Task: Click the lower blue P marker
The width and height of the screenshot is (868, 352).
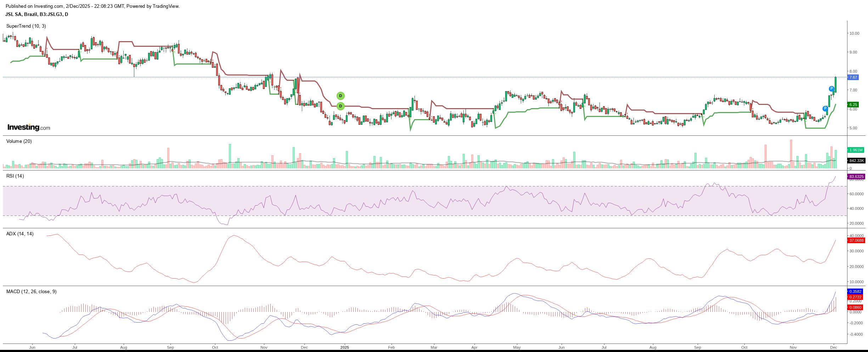Action: click(825, 108)
